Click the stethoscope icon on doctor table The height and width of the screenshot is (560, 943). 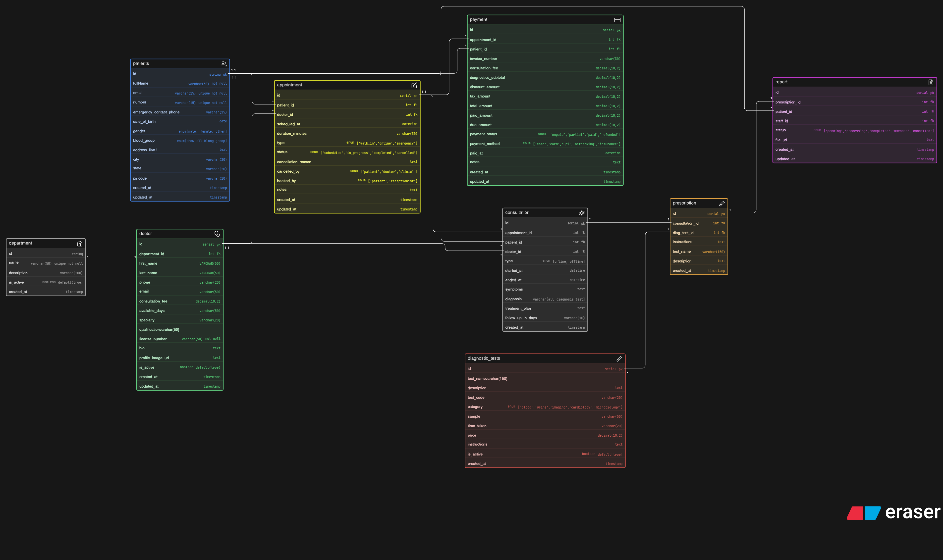pos(217,234)
